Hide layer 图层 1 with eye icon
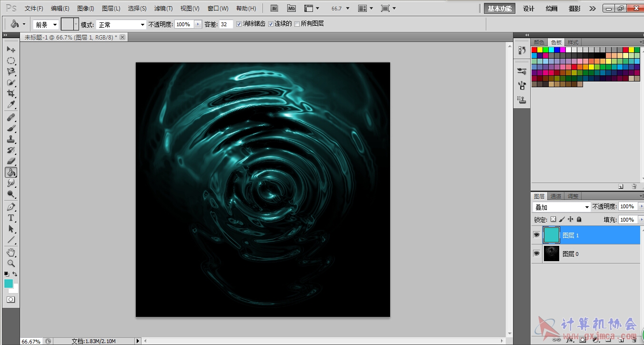Image resolution: width=644 pixels, height=345 pixels. [536, 235]
